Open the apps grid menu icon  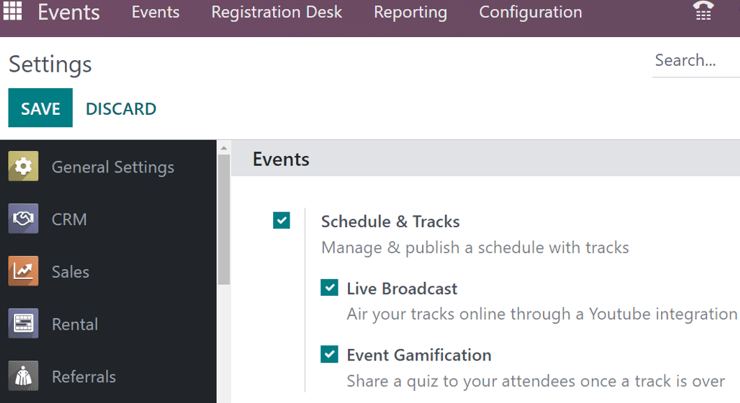[x=13, y=13]
